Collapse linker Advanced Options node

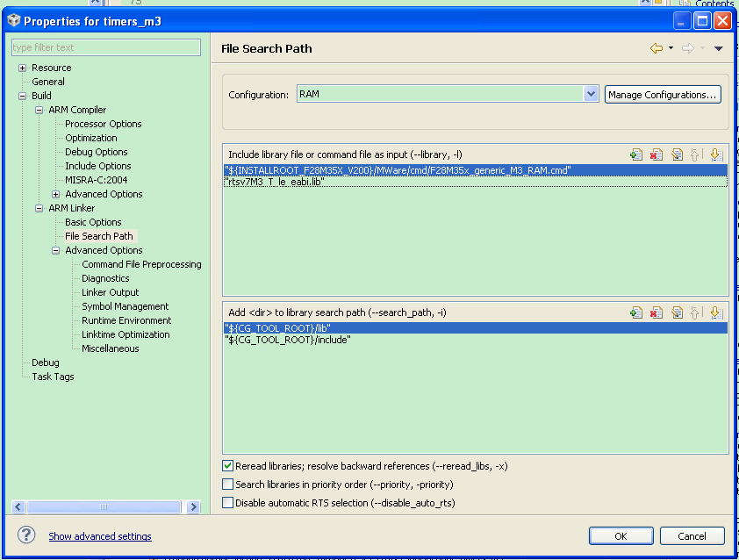(55, 250)
